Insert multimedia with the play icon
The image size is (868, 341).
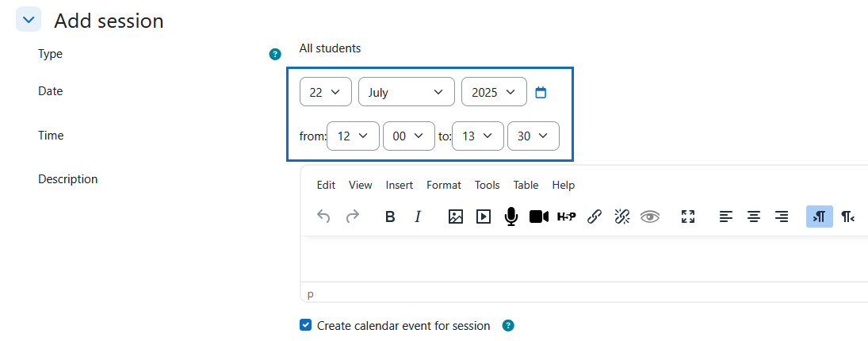(484, 216)
